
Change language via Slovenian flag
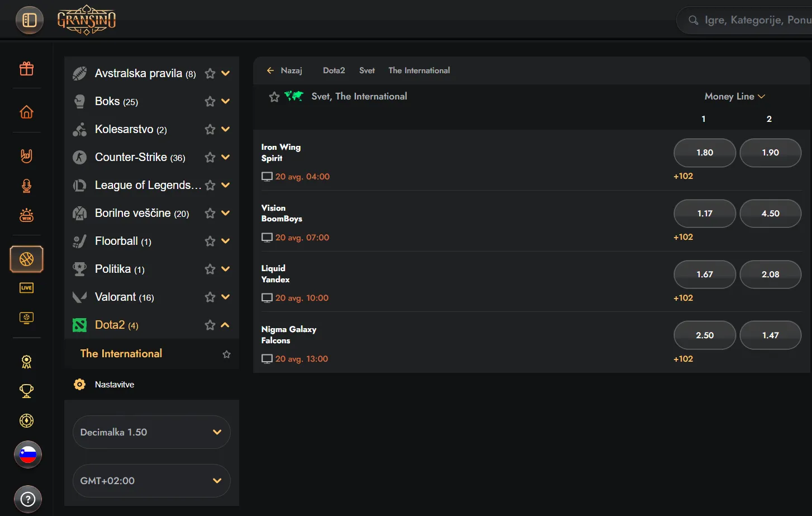[28, 454]
